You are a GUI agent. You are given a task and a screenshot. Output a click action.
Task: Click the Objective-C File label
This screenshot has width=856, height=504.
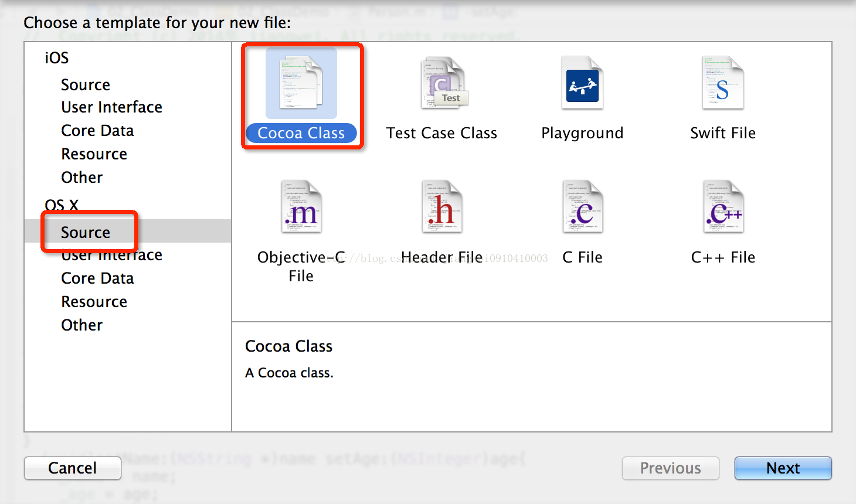[301, 267]
